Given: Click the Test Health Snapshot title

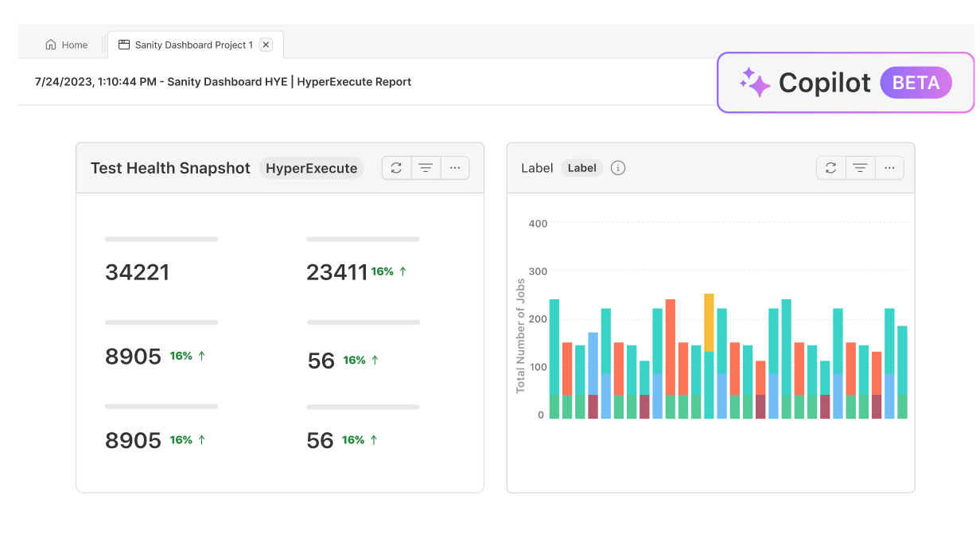Looking at the screenshot, I should tap(170, 168).
